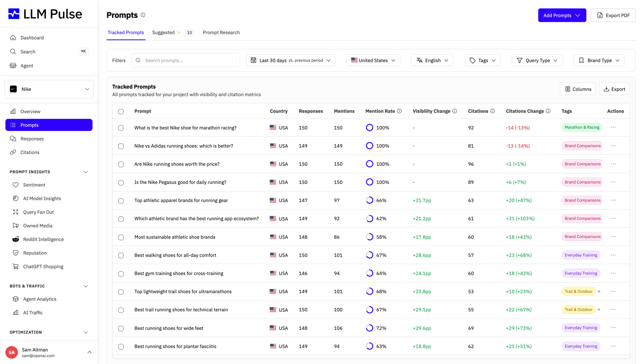Click the Reddit Intelligence icon

16,239
